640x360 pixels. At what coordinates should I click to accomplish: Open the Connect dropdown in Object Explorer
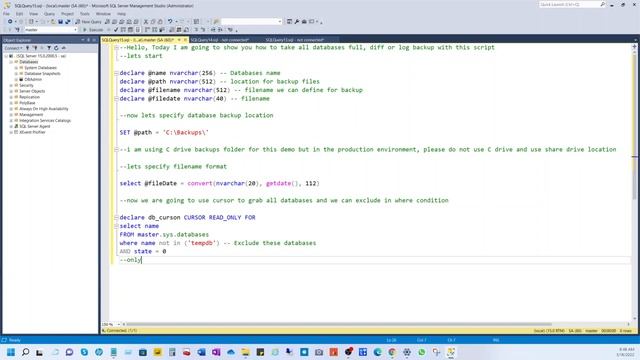[13, 48]
